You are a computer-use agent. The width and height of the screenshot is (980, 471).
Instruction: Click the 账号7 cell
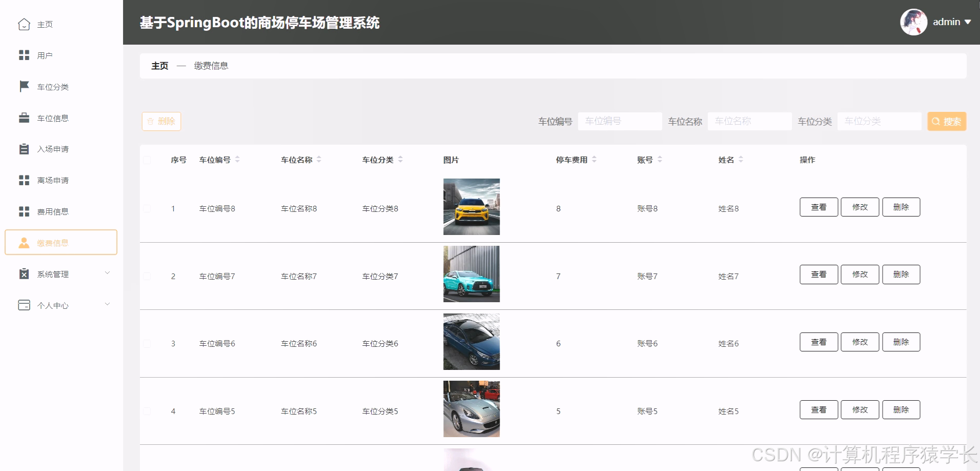(647, 276)
